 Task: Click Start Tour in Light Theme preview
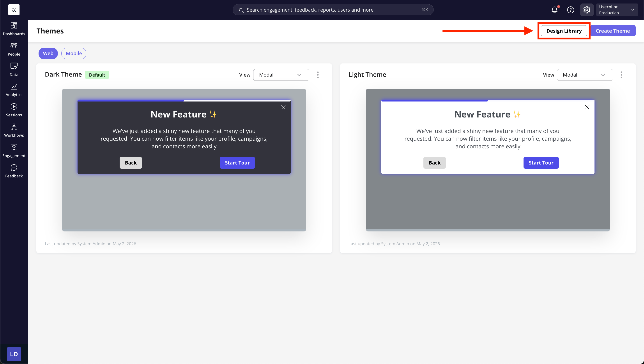click(541, 163)
